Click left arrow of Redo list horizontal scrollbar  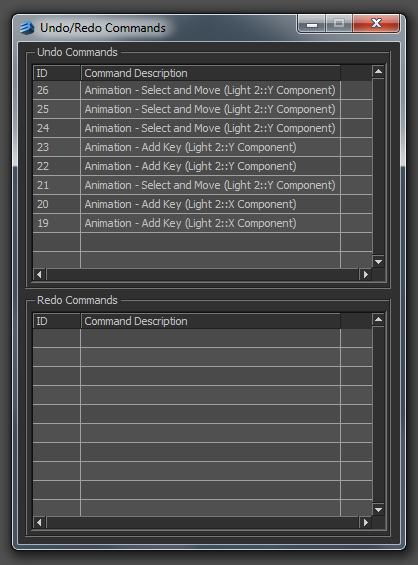pos(39,522)
